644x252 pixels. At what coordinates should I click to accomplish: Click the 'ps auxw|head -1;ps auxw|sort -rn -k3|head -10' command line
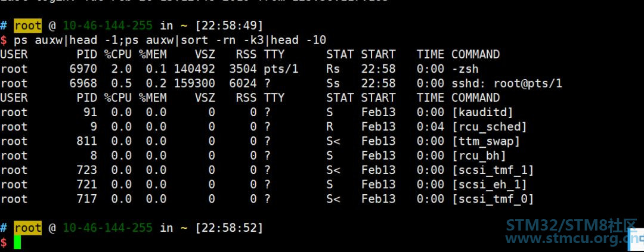(x=170, y=41)
